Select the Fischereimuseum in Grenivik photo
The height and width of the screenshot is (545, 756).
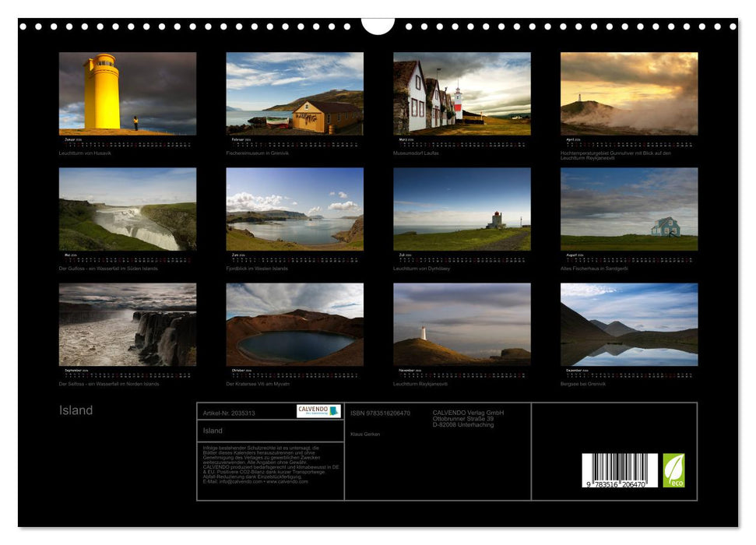(294, 93)
